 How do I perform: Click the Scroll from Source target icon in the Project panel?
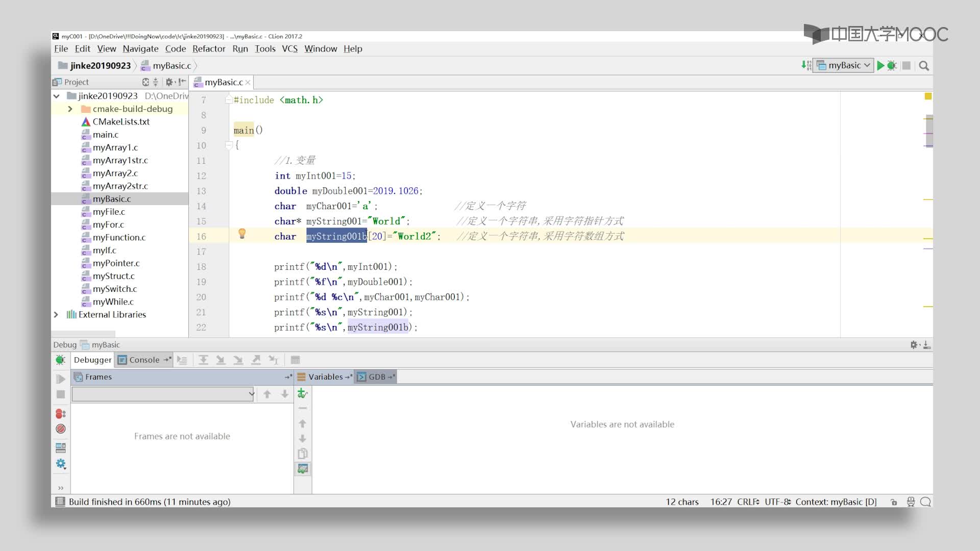click(x=145, y=82)
